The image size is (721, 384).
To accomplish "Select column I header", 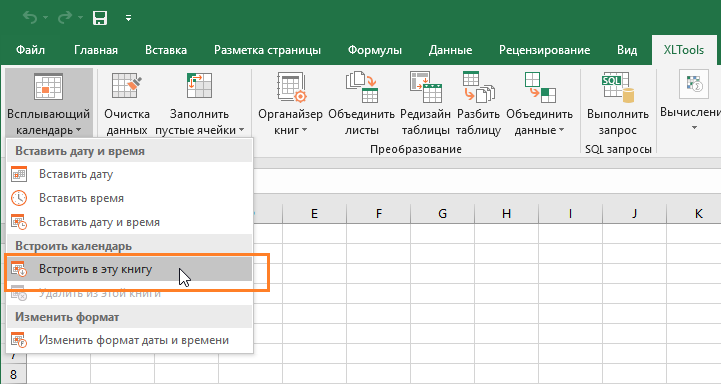I will pos(570,213).
